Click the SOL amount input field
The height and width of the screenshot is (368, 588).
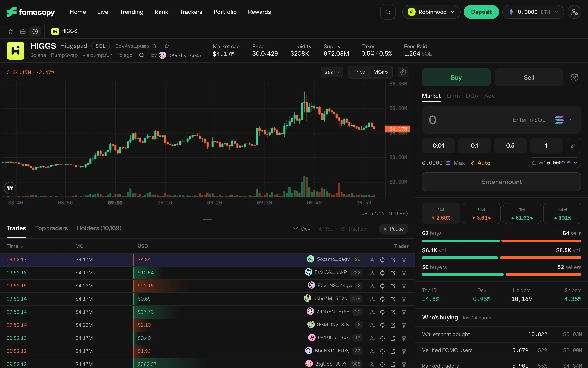coord(501,120)
